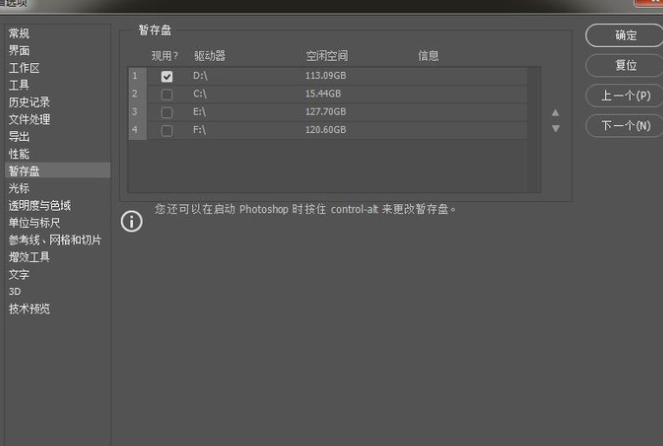Select 光标 in the sidebar
This screenshot has height=446, width=663.
[19, 188]
